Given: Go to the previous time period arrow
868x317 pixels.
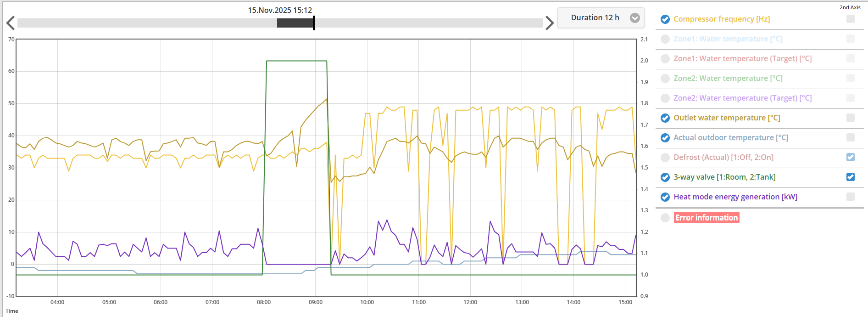Looking at the screenshot, I should pyautogui.click(x=11, y=23).
